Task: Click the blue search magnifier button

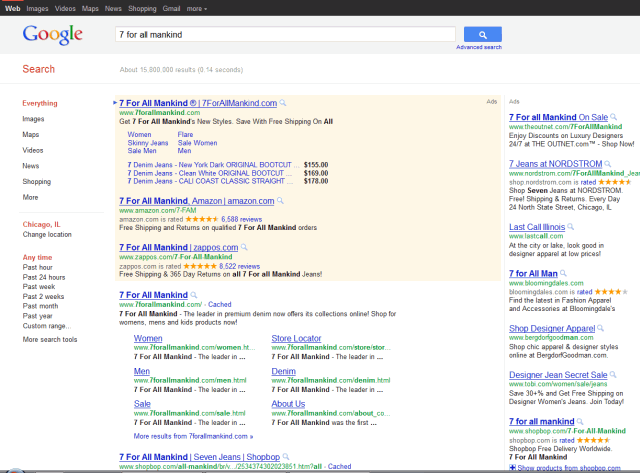Action: click(483, 34)
